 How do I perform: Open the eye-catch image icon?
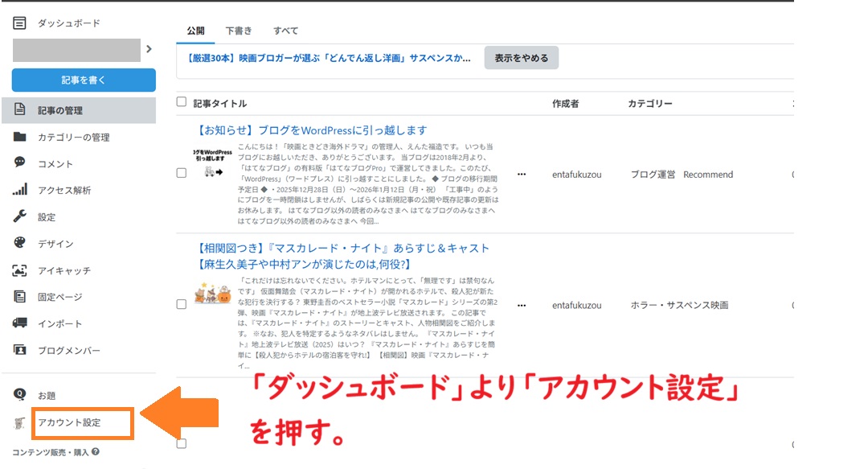pos(20,270)
